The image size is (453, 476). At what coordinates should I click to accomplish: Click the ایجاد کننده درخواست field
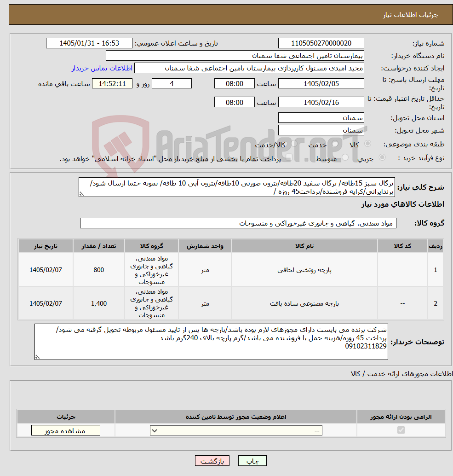coord(249,68)
